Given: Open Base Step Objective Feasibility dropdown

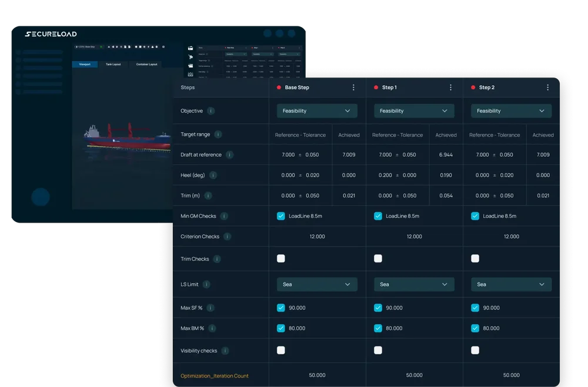Looking at the screenshot, I should (317, 111).
